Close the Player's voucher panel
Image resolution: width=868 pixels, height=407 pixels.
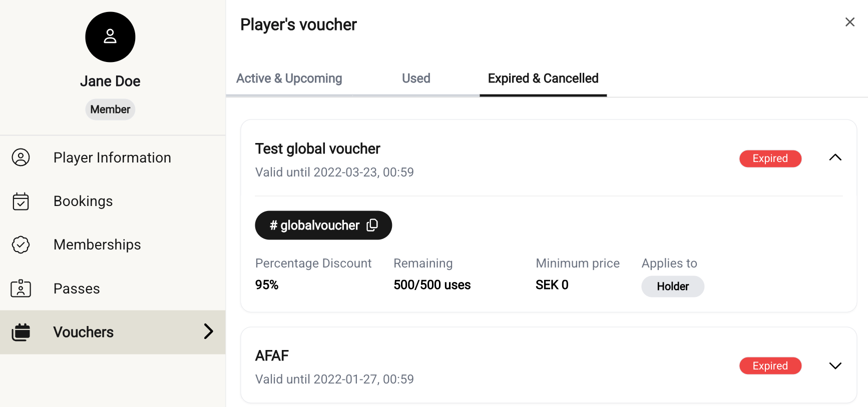(x=849, y=22)
